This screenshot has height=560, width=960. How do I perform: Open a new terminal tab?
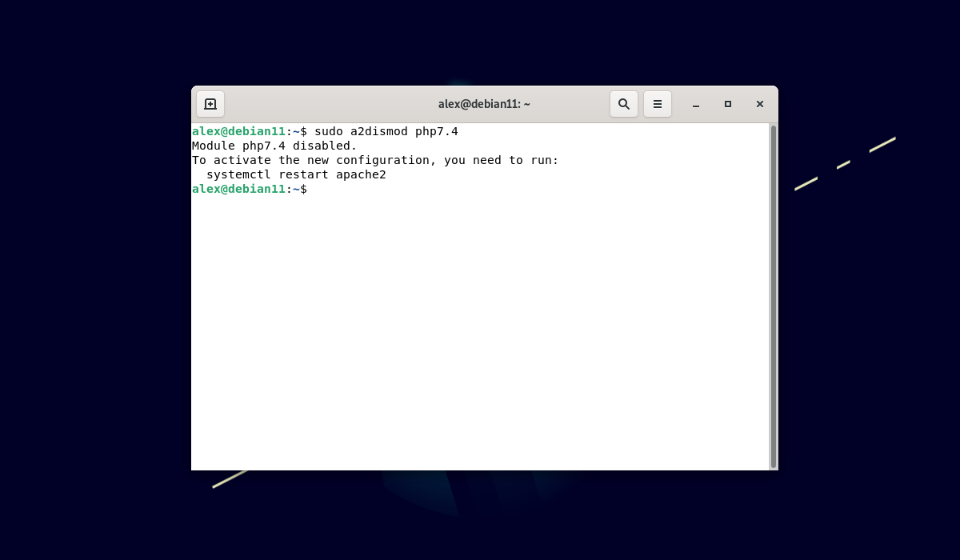pos(210,104)
